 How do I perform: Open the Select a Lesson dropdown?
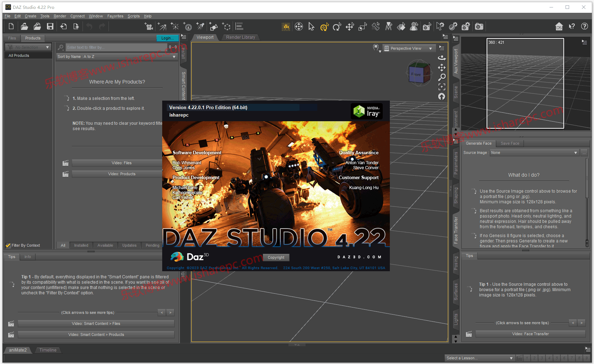(x=479, y=358)
